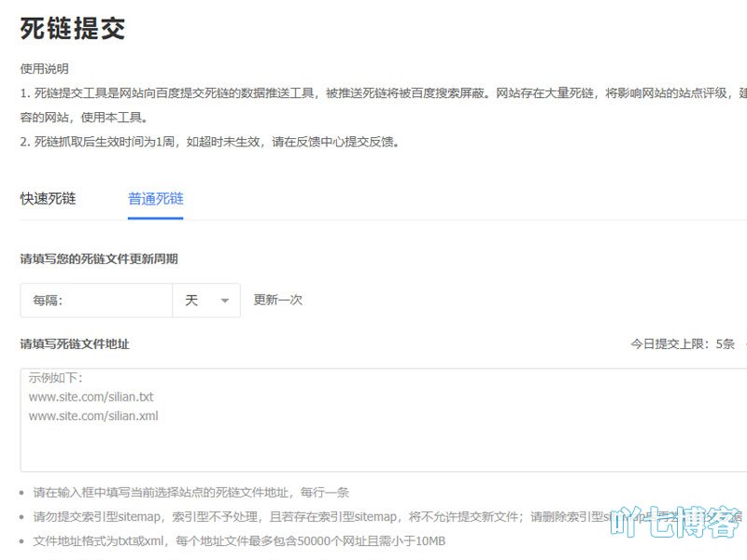Click the 使用说明 label
This screenshot has height=560, width=747.
[45, 68]
